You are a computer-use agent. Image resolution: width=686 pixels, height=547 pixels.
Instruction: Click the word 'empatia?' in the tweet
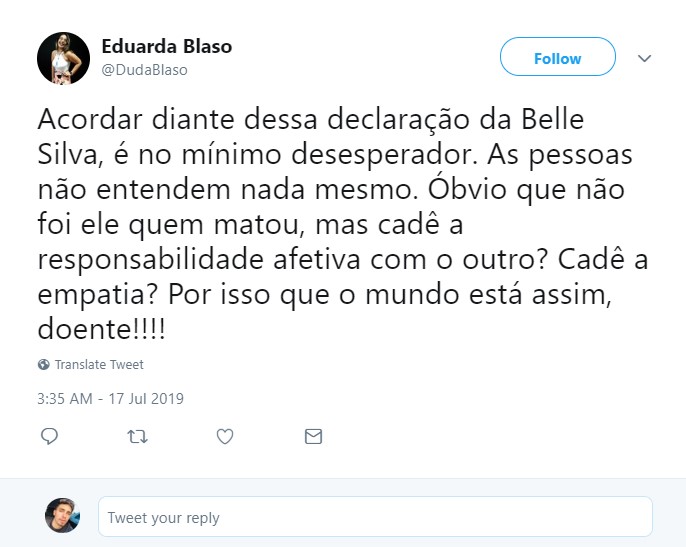[91, 294]
